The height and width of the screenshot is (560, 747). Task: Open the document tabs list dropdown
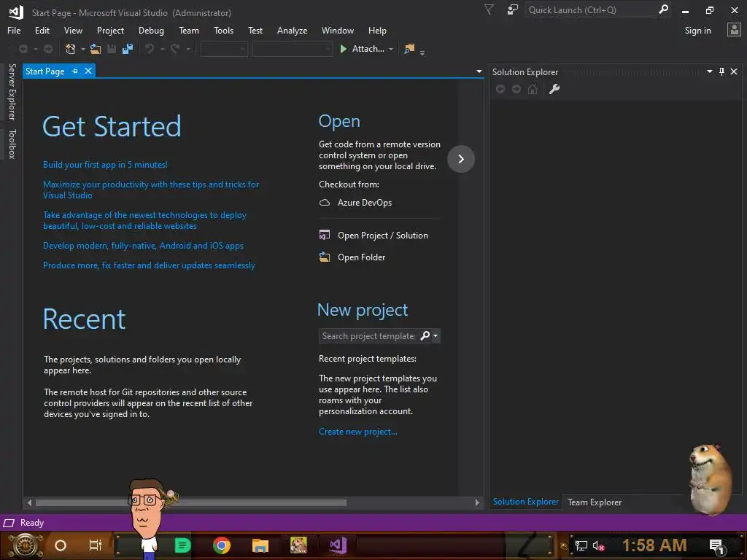(x=479, y=71)
